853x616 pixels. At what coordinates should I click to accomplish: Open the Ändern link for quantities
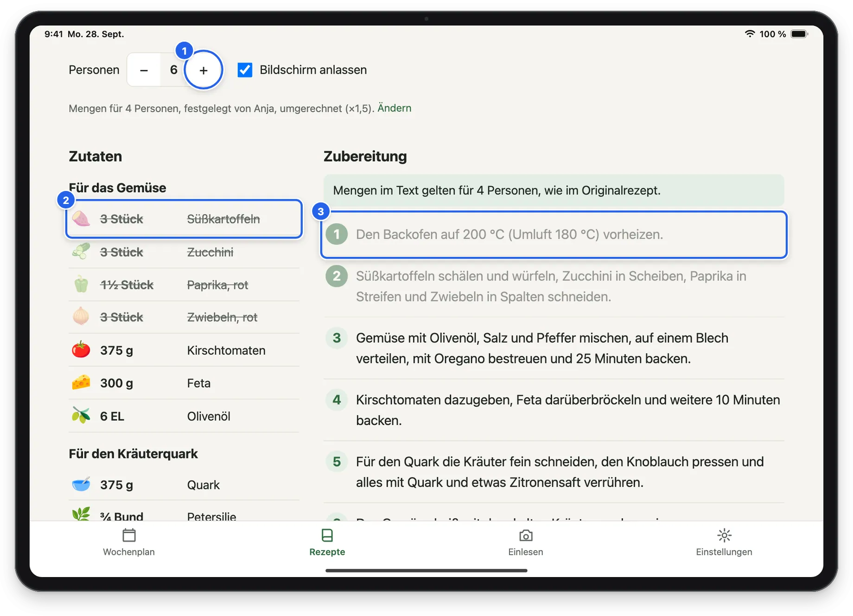point(394,108)
